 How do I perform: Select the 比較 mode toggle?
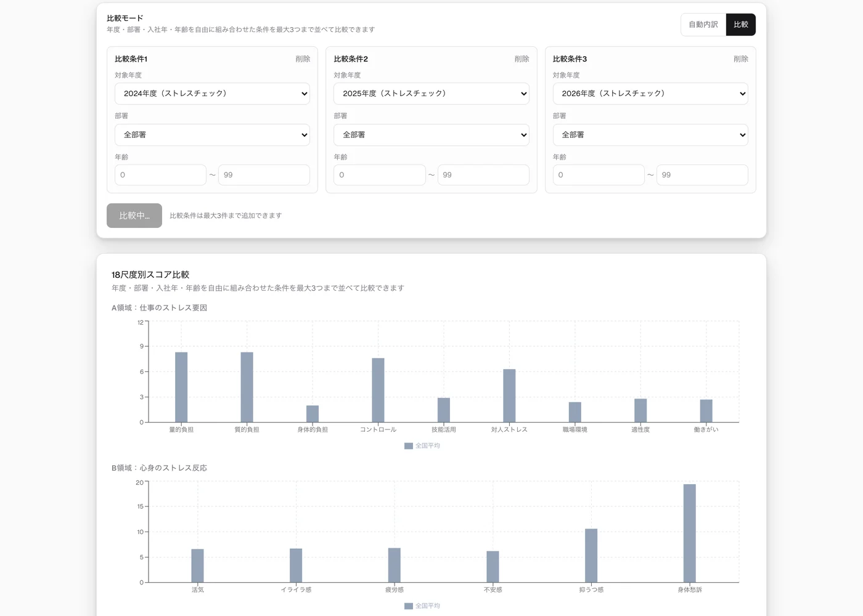click(741, 25)
